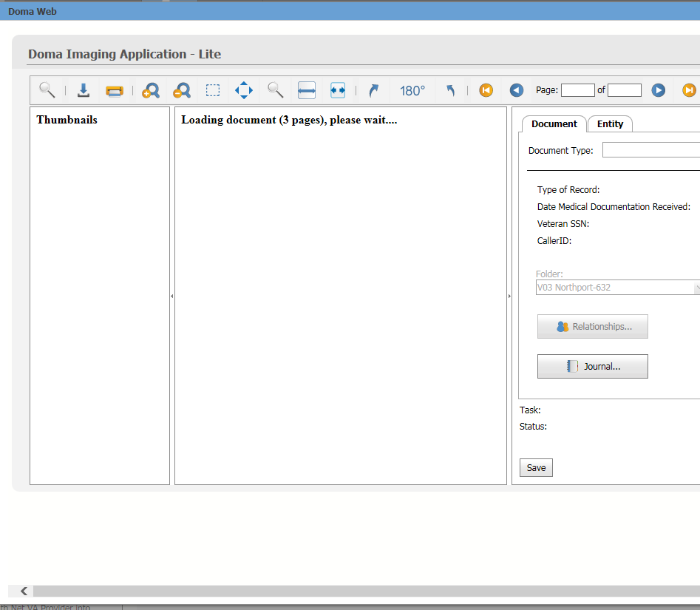Screen dimensions: 700x610
Task: Click the current Page number field
Action: [x=578, y=90]
